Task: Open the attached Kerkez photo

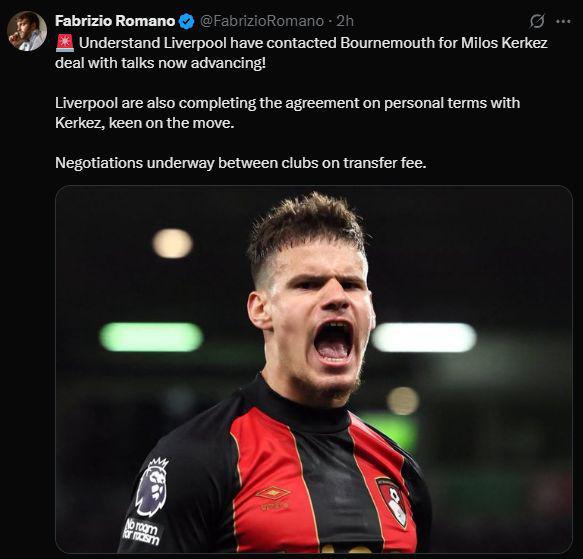Action: coord(313,369)
